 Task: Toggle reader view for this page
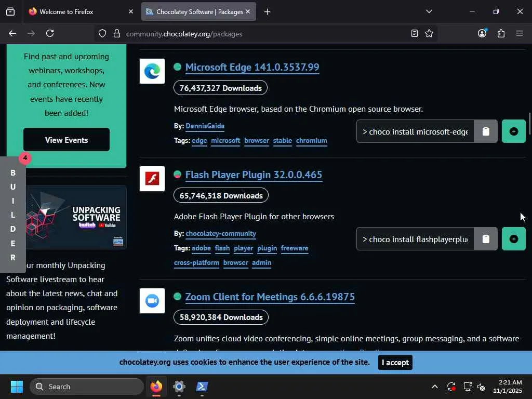[414, 33]
